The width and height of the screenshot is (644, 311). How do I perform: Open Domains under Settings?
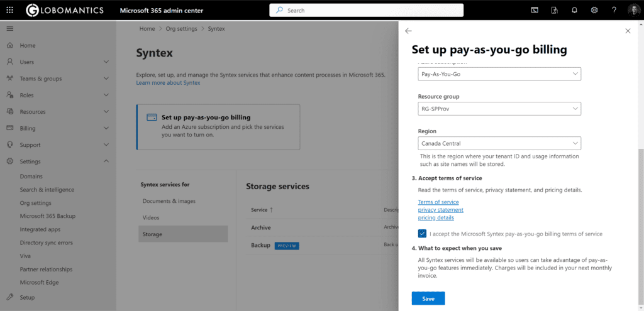tap(31, 177)
